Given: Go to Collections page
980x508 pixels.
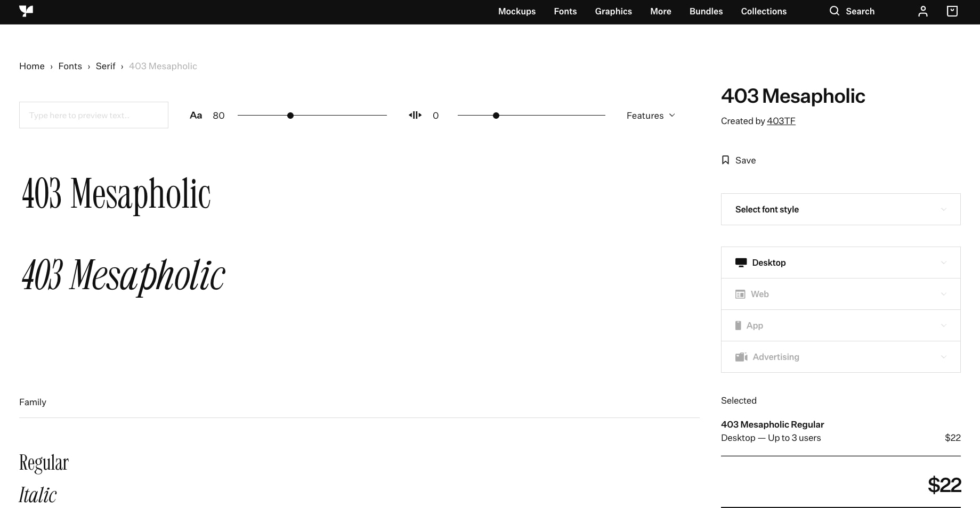Looking at the screenshot, I should pos(764,11).
